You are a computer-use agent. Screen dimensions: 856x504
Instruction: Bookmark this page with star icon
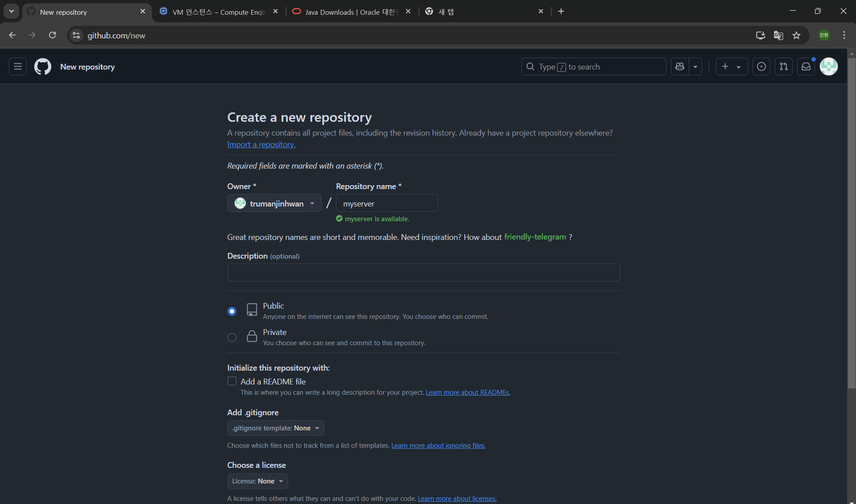pyautogui.click(x=796, y=35)
